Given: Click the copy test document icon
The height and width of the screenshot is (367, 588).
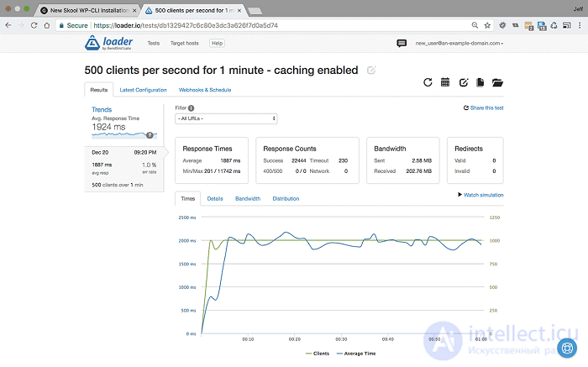Looking at the screenshot, I should click(480, 82).
